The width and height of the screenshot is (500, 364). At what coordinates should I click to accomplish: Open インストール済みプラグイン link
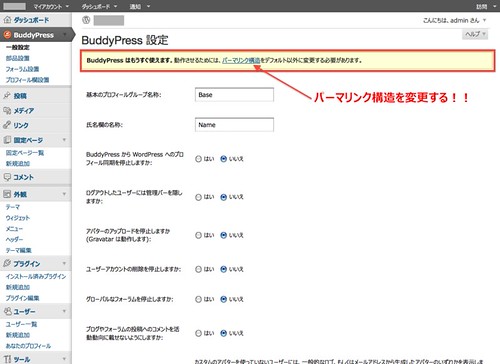(x=36, y=276)
